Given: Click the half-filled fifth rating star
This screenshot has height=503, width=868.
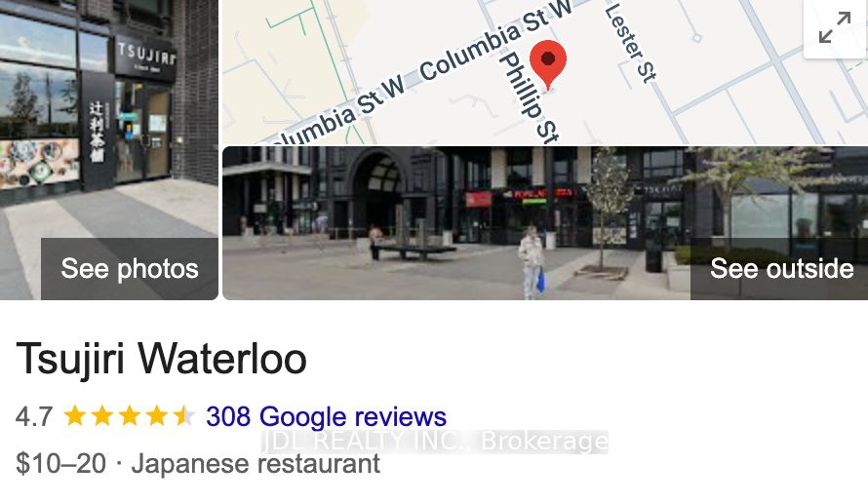Looking at the screenshot, I should pos(183,415).
